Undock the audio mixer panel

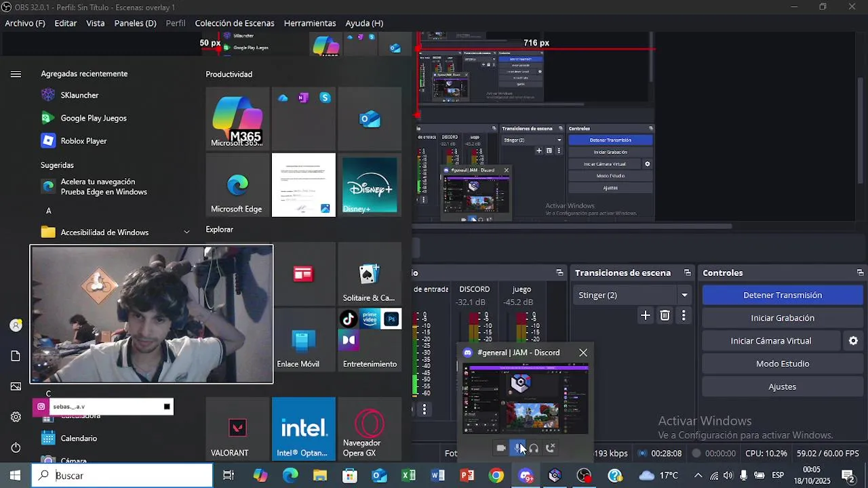tap(559, 272)
